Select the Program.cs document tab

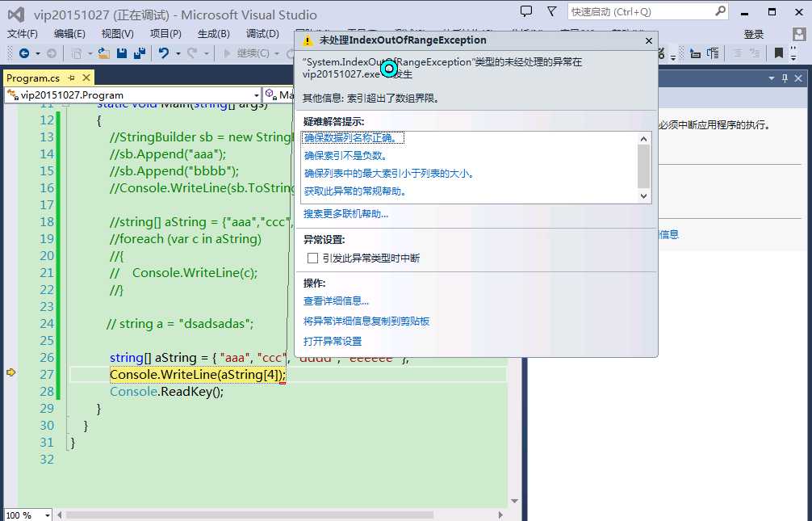click(x=33, y=78)
